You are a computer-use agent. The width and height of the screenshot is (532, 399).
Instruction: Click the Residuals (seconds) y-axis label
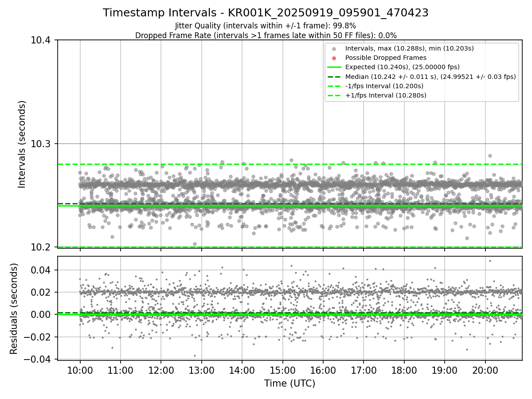[14, 308]
